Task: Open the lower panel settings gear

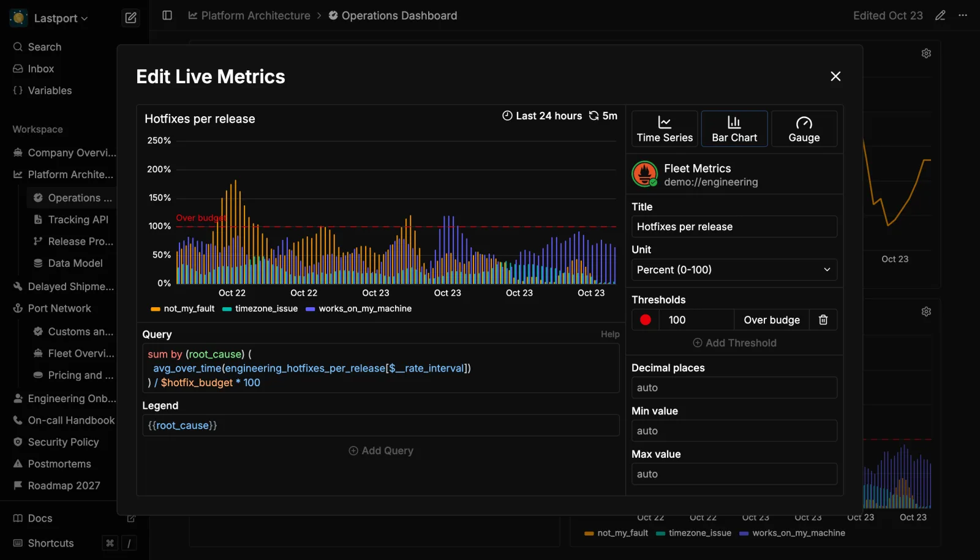Action: tap(926, 312)
